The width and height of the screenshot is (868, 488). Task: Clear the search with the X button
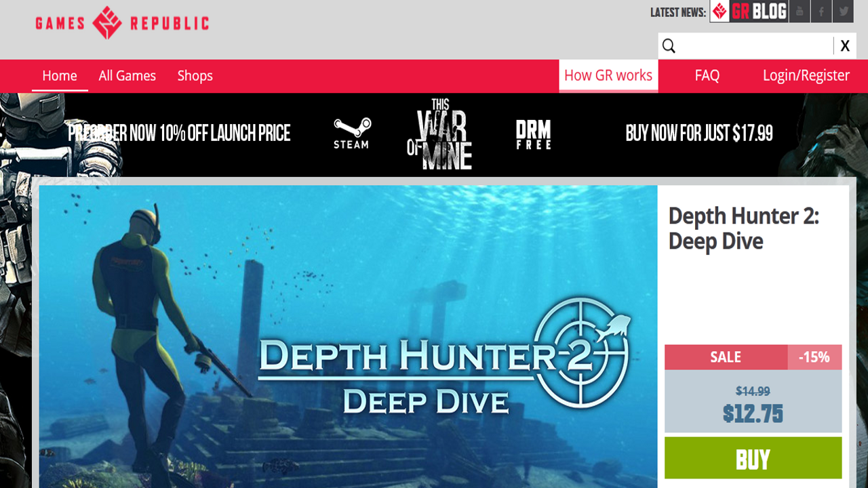pyautogui.click(x=844, y=45)
